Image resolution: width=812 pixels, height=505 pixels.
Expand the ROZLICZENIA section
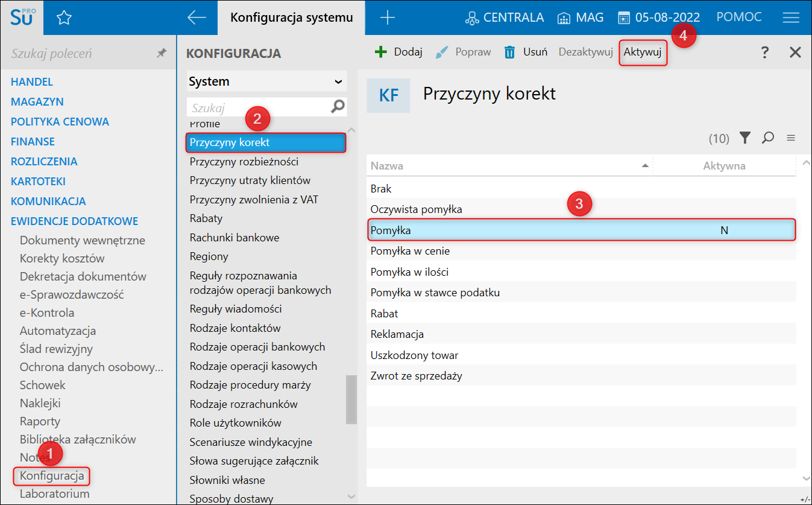pos(44,161)
